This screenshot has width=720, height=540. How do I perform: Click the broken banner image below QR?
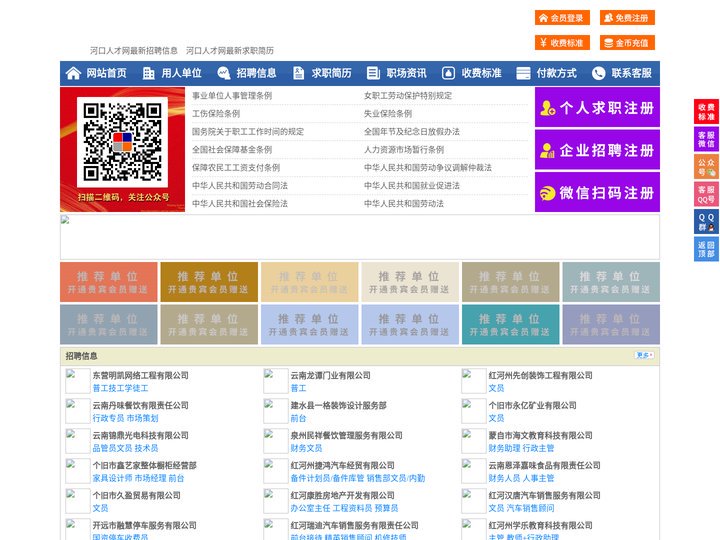point(360,237)
